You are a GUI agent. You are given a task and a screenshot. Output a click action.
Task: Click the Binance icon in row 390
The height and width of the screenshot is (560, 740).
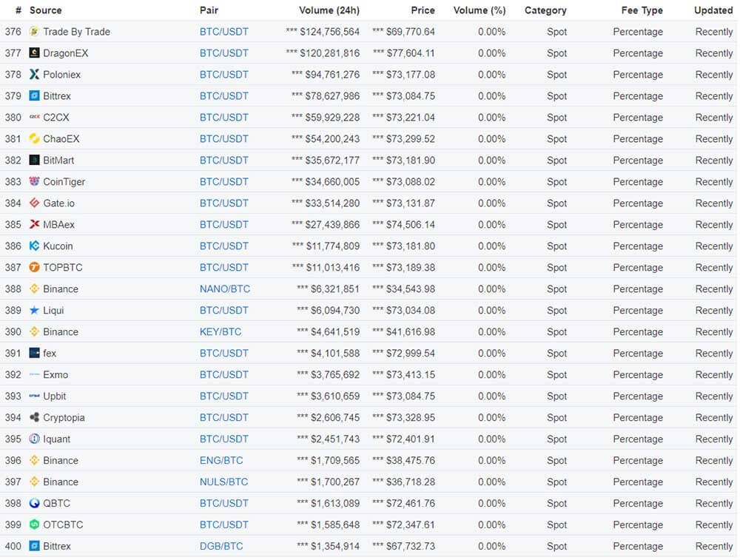(x=34, y=331)
